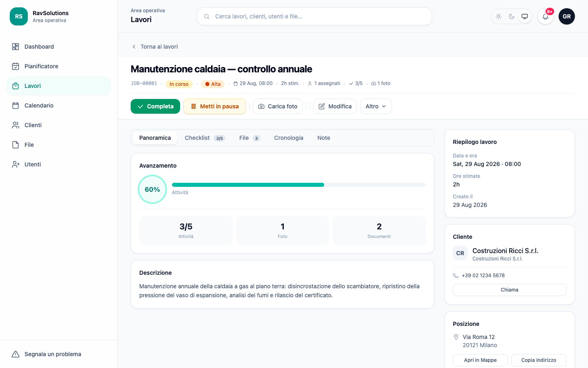Click the In corso status badge
Viewport: 588px width, 368px height.
[x=179, y=84]
